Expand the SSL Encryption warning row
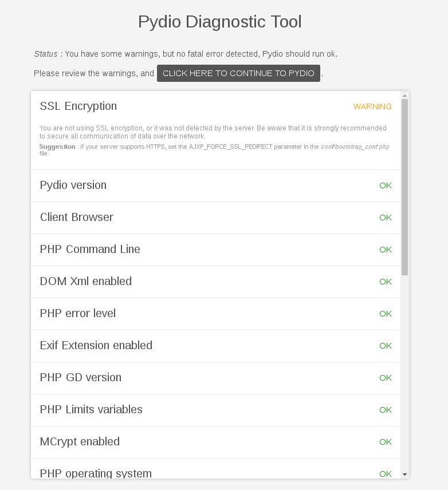This screenshot has width=448, height=490. coord(215,106)
